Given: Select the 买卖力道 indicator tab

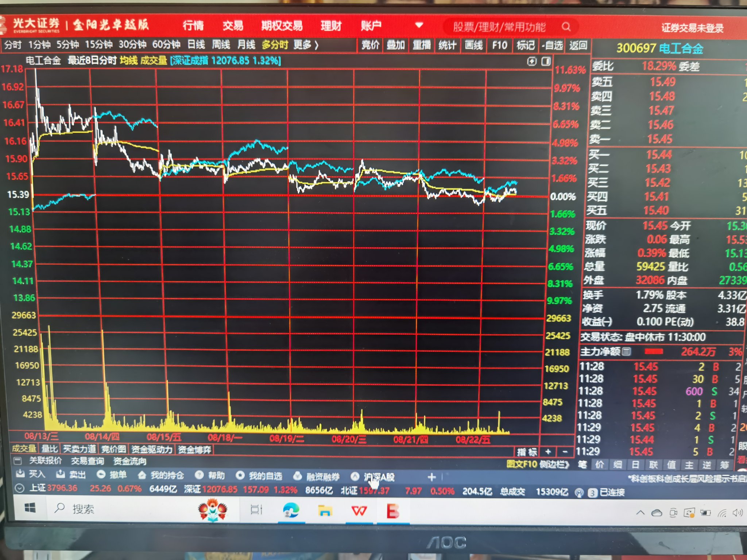Looking at the screenshot, I should 80,449.
